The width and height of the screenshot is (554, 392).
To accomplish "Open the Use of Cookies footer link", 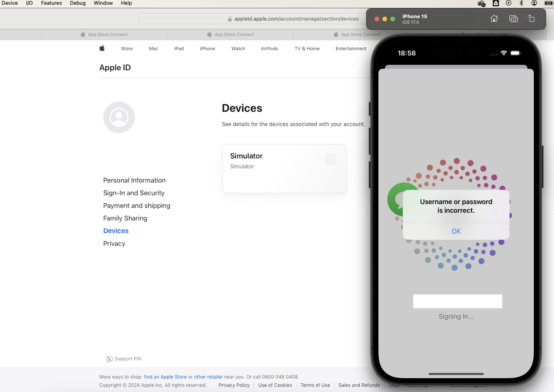I will point(275,385).
